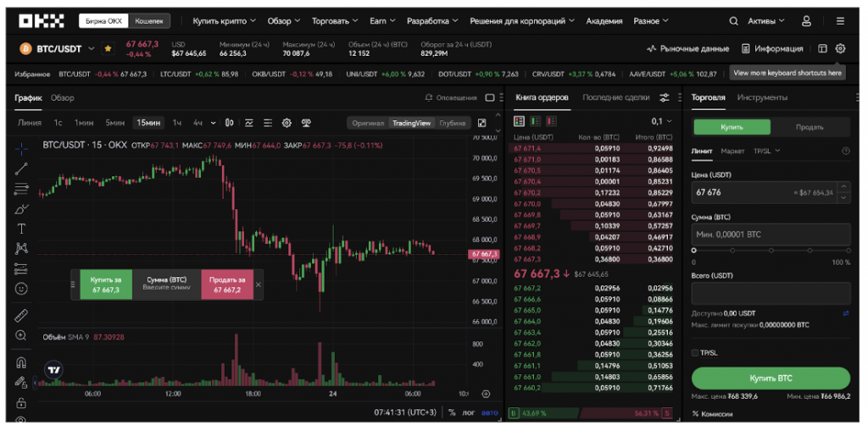Click Купить за 67 667,3 quick button

tap(106, 285)
